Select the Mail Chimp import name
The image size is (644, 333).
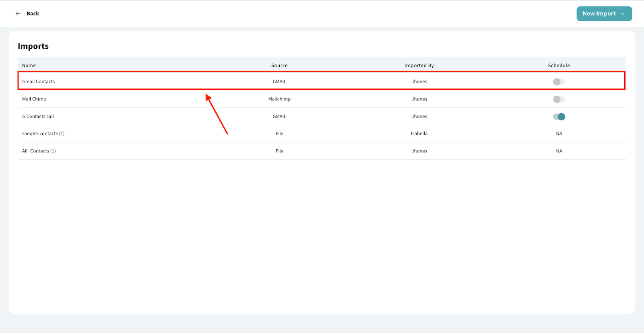click(x=34, y=99)
